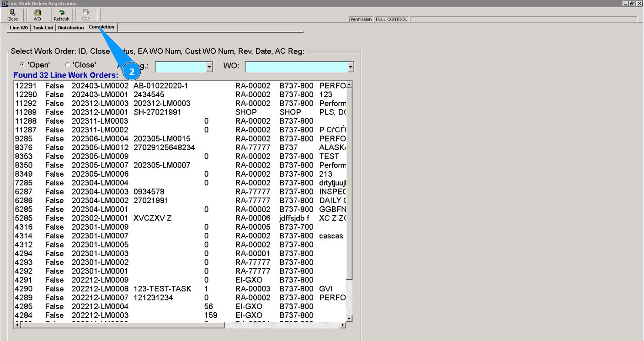Highlight work order row 4312
The width and height of the screenshot is (644, 341).
click(180, 245)
